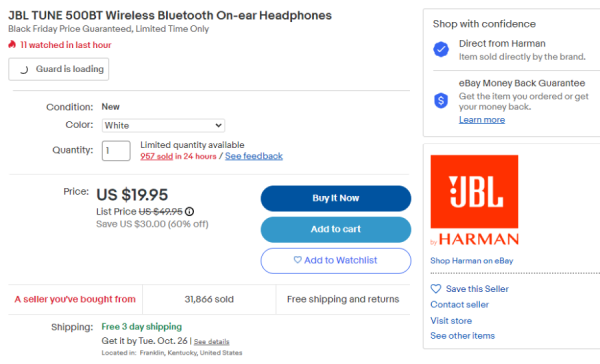
Task: Click the blue checkmark badge for Direct from Harman
Action: pyautogui.click(x=441, y=49)
